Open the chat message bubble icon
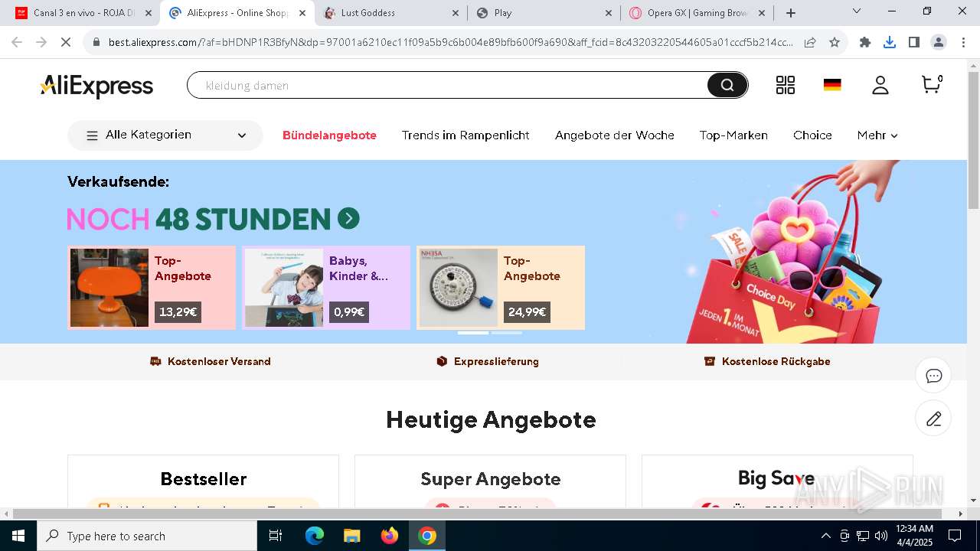The image size is (980, 551). tap(933, 376)
